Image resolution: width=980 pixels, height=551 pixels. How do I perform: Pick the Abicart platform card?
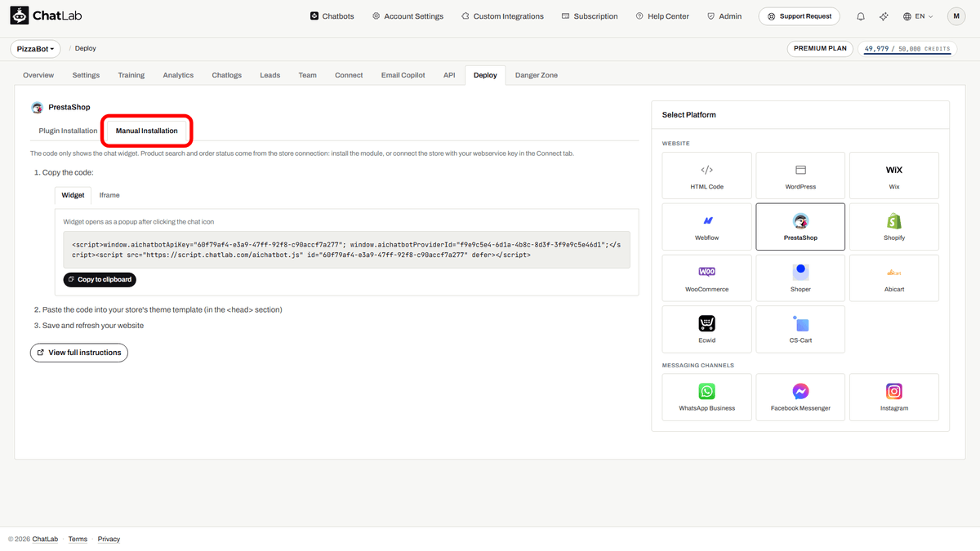coord(894,278)
